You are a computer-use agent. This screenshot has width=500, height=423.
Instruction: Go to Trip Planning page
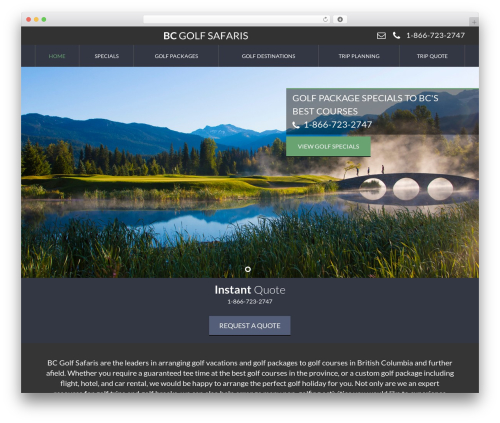coord(359,56)
